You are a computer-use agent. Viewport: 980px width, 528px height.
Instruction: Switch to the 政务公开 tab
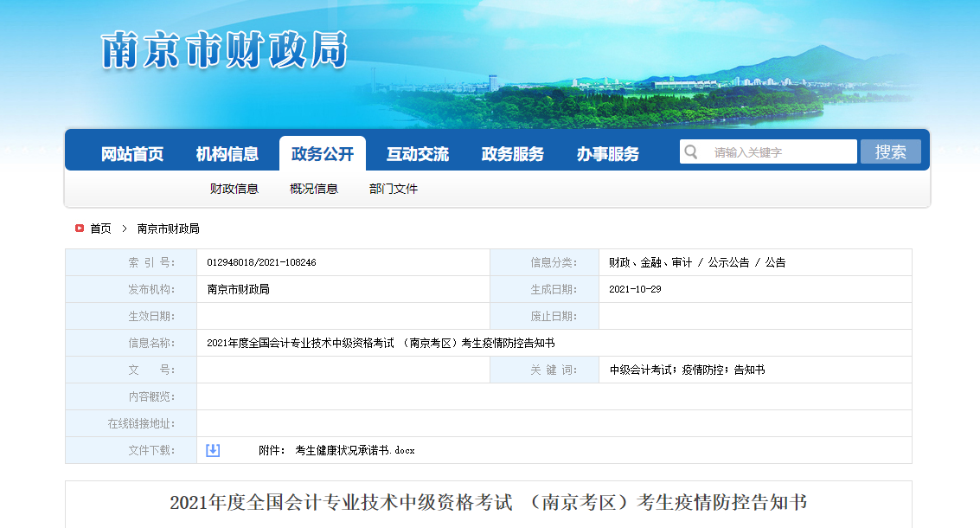tap(323, 152)
